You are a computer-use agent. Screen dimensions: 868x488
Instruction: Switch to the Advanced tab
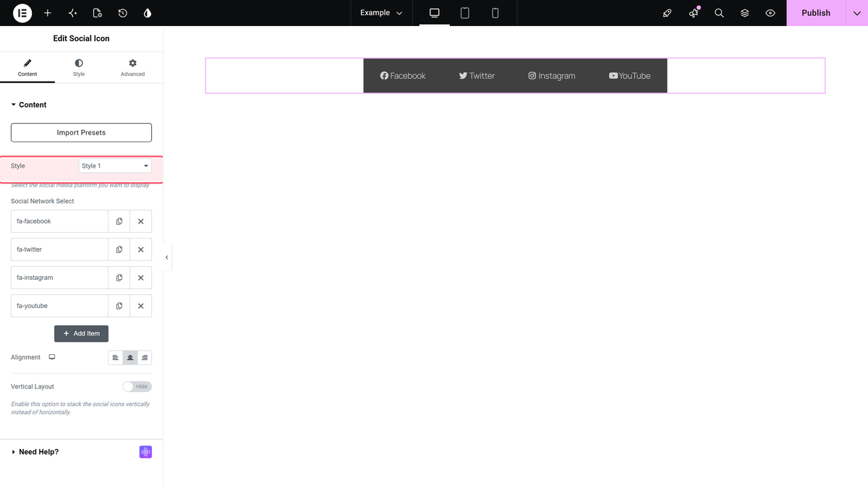pos(132,68)
